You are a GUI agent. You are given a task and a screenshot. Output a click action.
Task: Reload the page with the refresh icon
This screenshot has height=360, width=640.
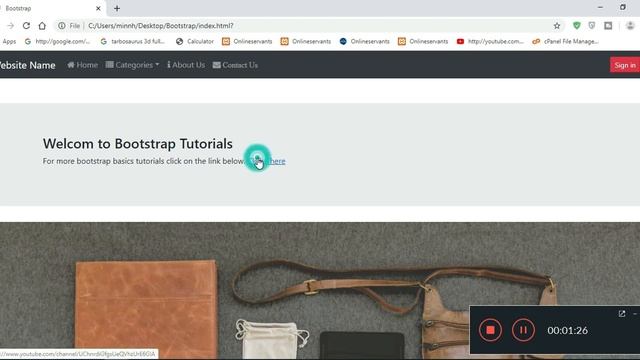coord(26,26)
